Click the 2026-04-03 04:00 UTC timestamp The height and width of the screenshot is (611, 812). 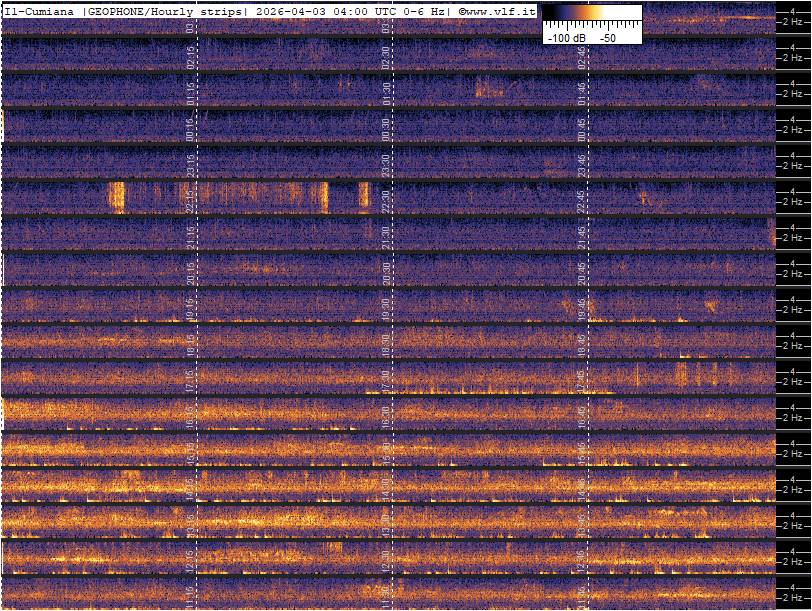[326, 10]
